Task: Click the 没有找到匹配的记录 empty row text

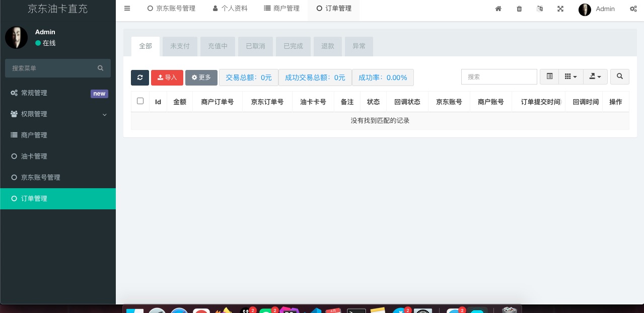Action: tap(380, 121)
